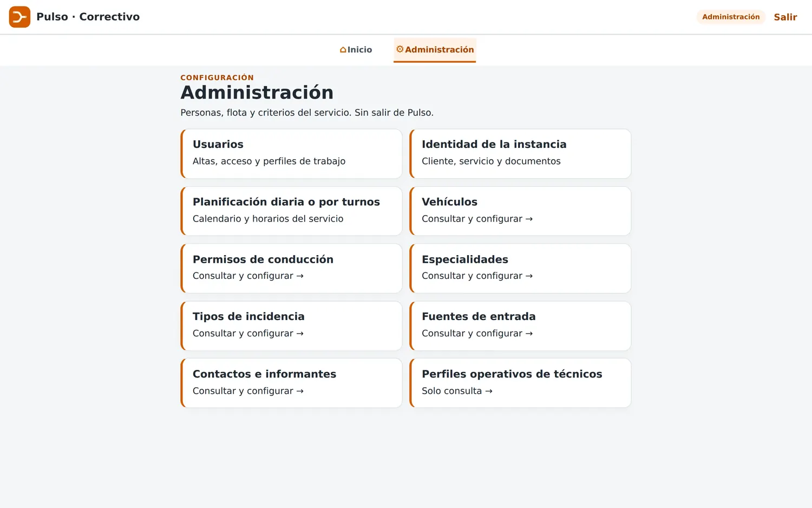The height and width of the screenshot is (508, 812).
Task: Click the gear icon beside Administración tab
Action: pyautogui.click(x=400, y=49)
